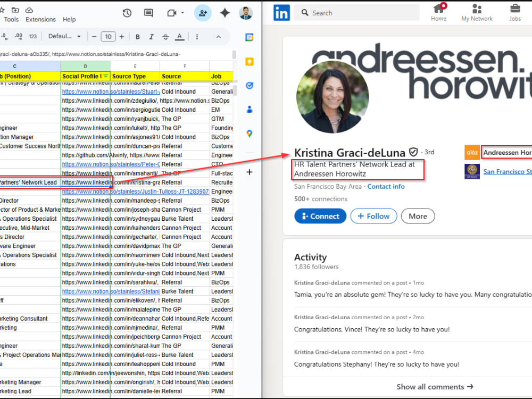Click the vertical scrollbar in Sheets
This screenshot has width=532, height=399.
235,90
